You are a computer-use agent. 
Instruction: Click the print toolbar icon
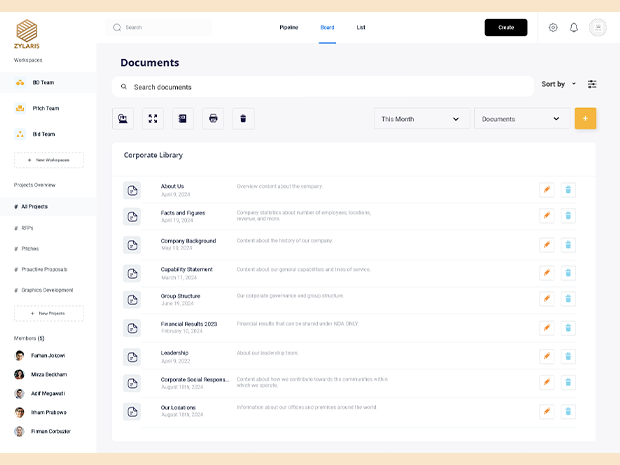213,119
